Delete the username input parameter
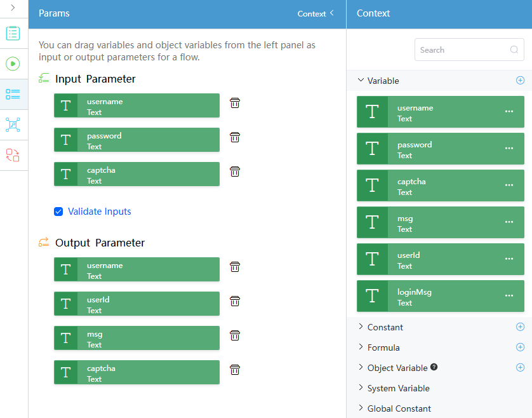This screenshot has height=418, width=532. (235, 103)
